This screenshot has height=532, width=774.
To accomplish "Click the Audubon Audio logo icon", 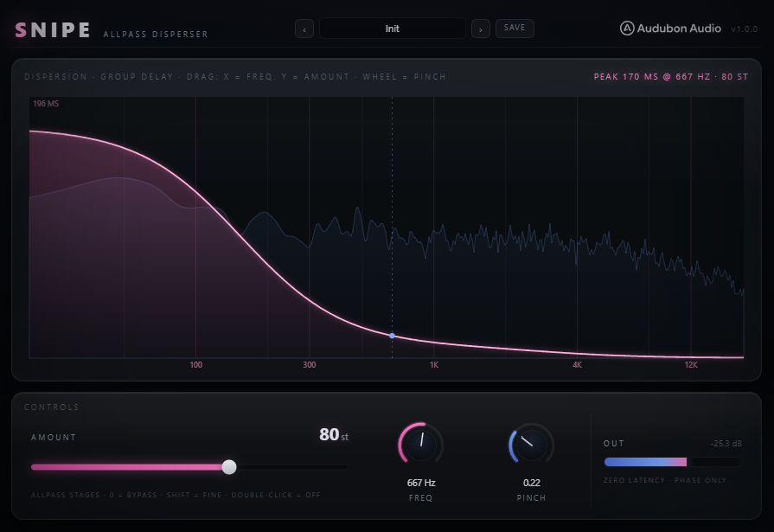I will [x=626, y=29].
